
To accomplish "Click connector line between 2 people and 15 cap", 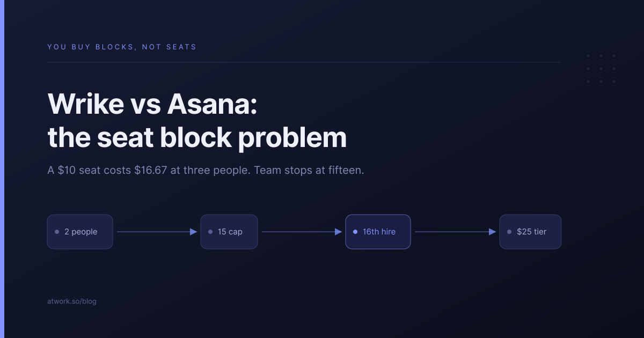I will [153, 232].
